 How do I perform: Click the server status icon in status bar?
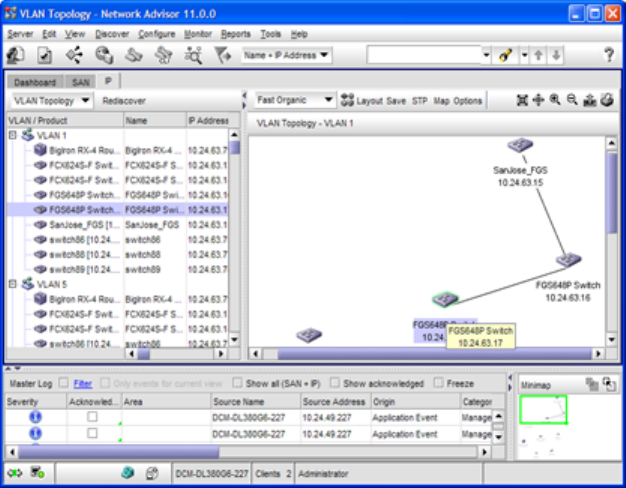pos(37,473)
